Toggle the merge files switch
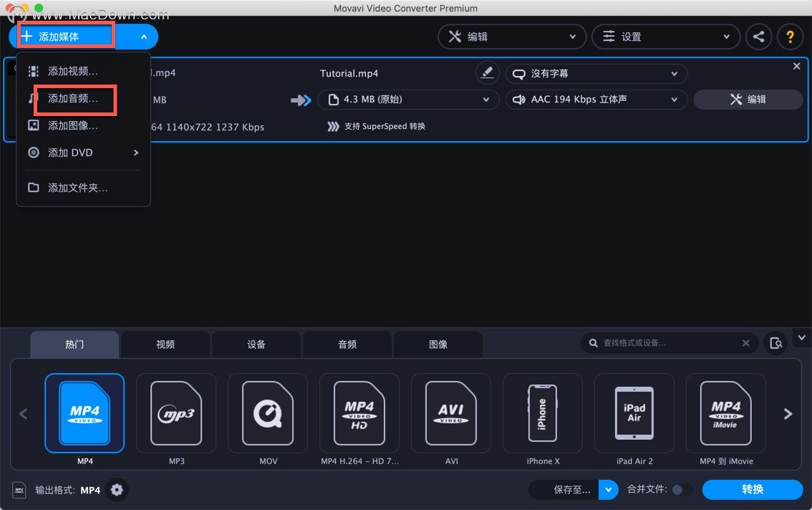The width and height of the screenshot is (812, 510). click(x=681, y=490)
